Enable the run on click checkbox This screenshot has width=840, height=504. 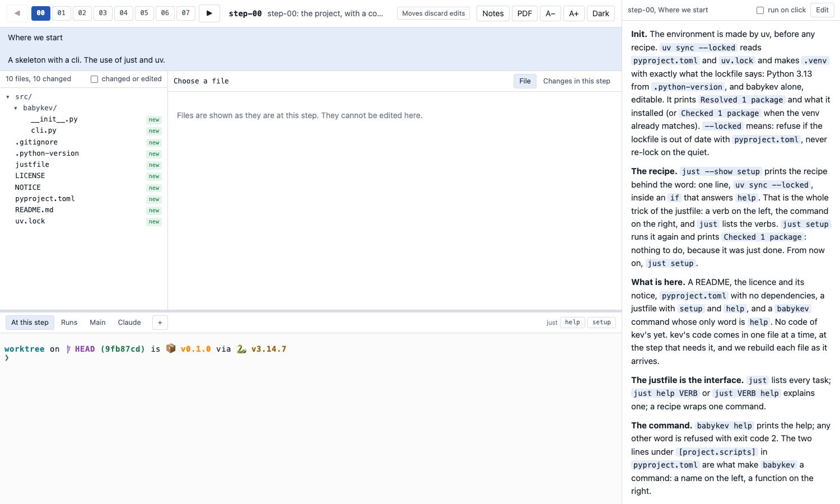point(760,10)
